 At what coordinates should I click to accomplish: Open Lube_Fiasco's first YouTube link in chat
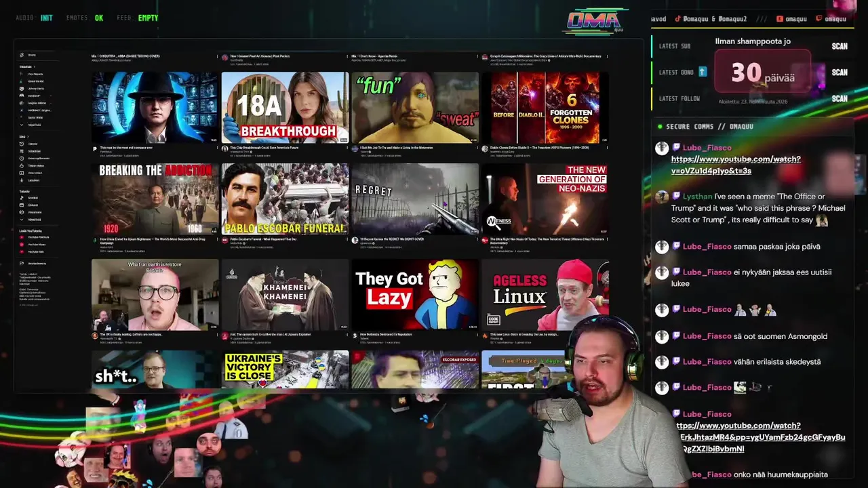[x=736, y=165]
